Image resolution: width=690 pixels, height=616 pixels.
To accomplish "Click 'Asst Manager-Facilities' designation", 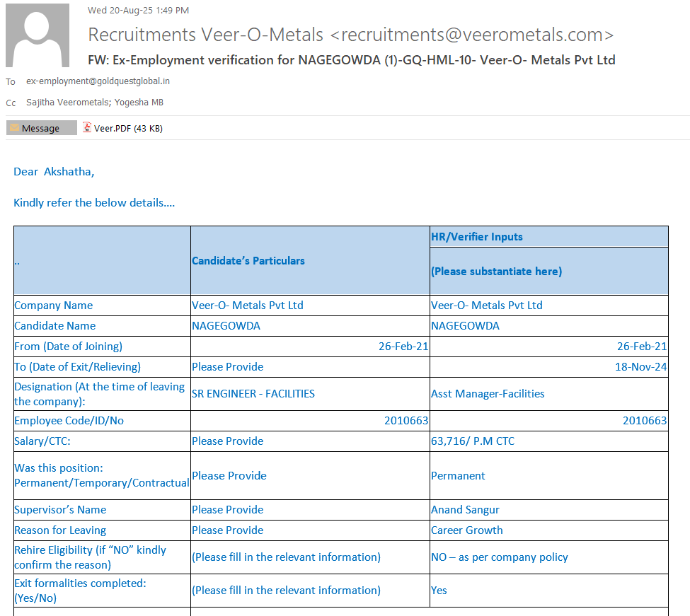I will (488, 393).
